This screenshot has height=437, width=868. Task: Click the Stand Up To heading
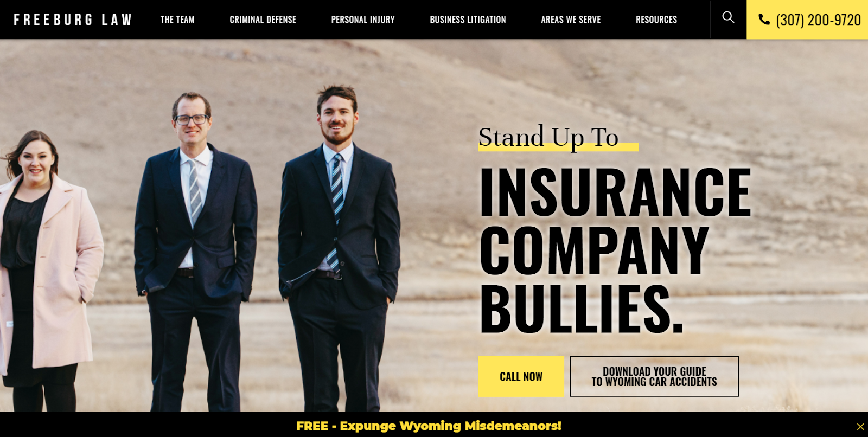click(548, 137)
